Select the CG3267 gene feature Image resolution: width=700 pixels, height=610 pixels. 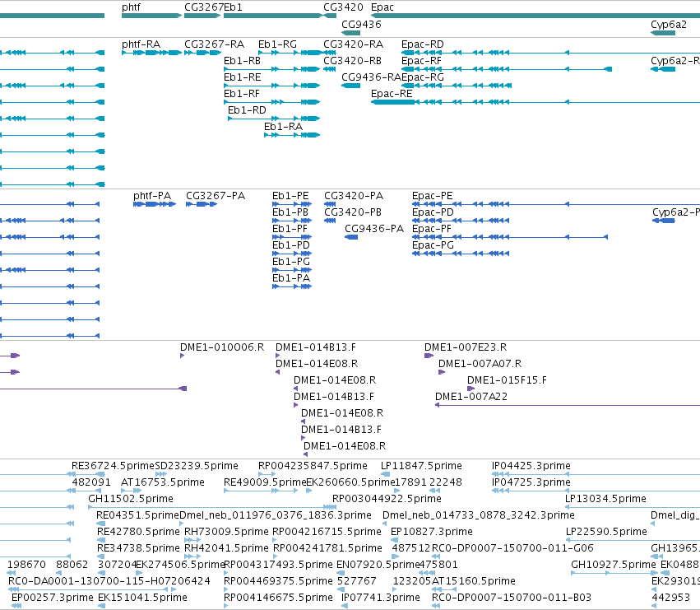(x=202, y=16)
